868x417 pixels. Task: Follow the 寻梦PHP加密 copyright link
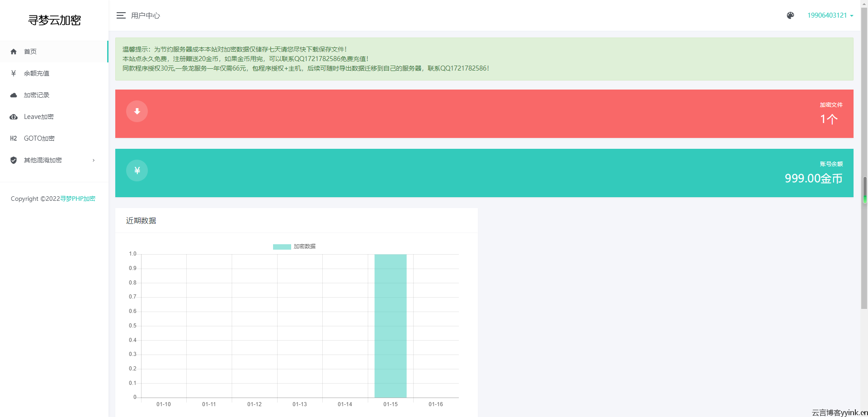pos(78,199)
